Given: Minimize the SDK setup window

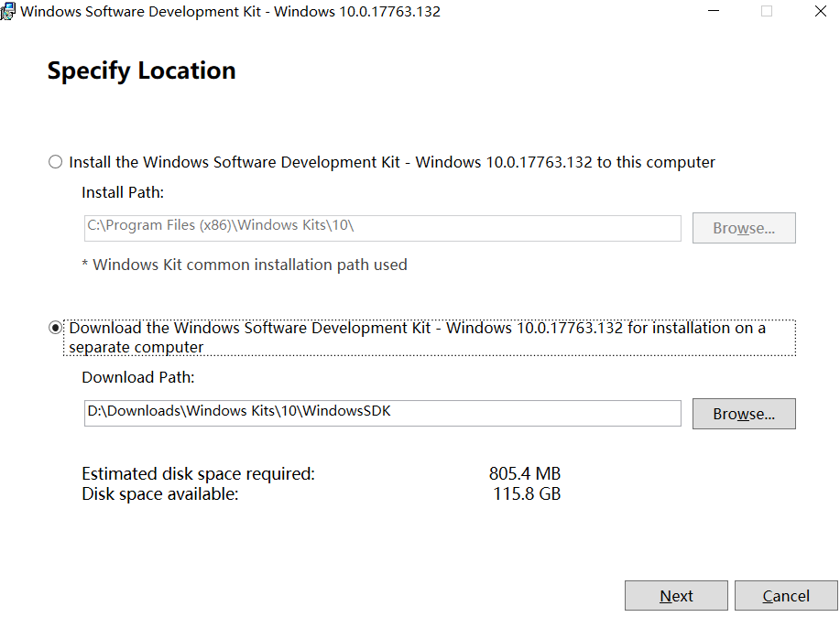Looking at the screenshot, I should (x=714, y=11).
